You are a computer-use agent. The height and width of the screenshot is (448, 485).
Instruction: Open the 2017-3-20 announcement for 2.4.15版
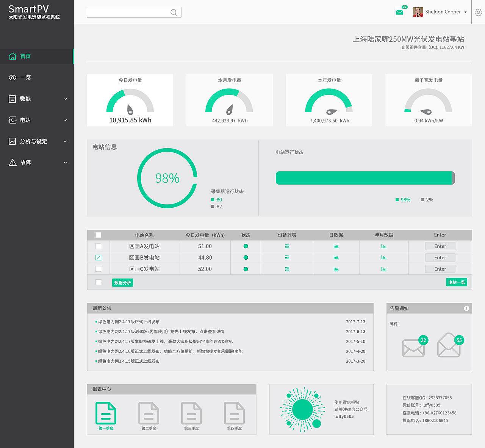[129, 361]
